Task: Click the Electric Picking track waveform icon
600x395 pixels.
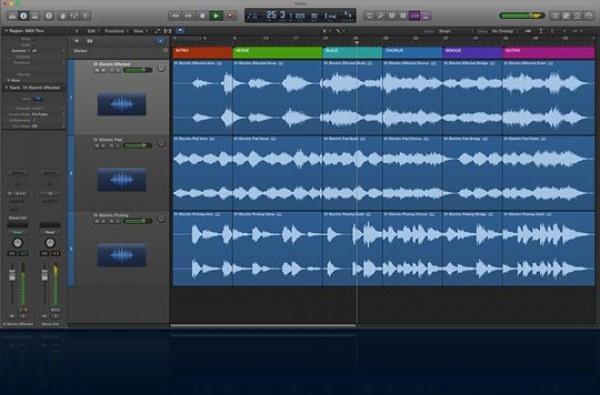Action: pyautogui.click(x=122, y=255)
